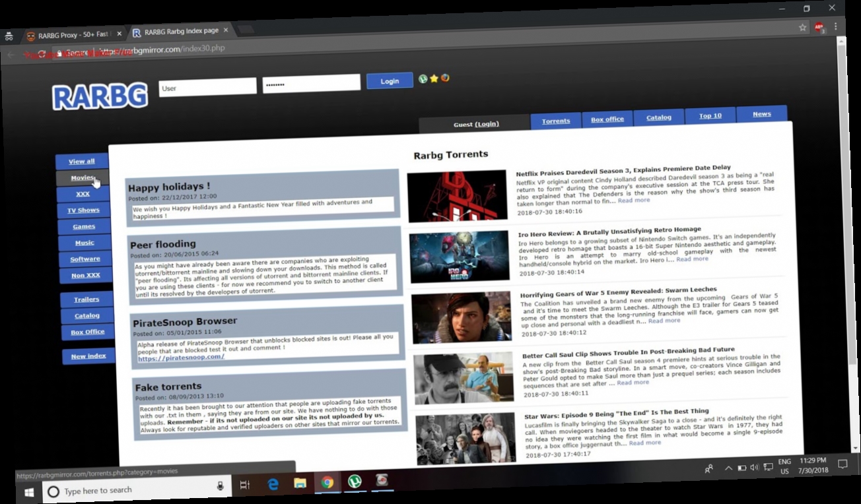Open the Top 10 tab
Viewport: 861px width, 504px height.
(710, 115)
